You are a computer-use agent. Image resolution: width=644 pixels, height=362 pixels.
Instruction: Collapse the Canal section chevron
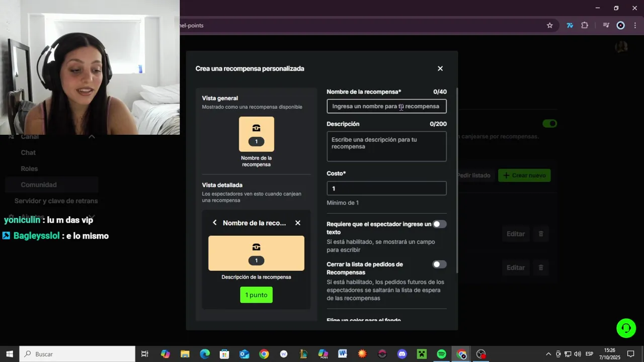click(92, 137)
